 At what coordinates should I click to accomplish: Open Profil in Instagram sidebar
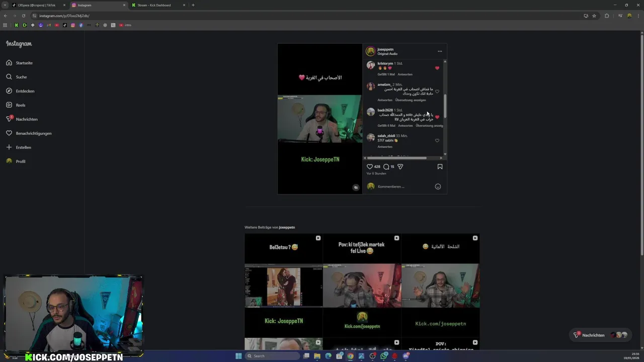(x=16, y=161)
